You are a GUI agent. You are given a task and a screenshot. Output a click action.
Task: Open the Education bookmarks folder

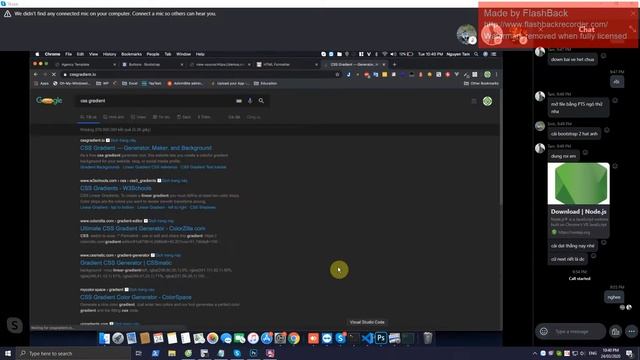pos(265,83)
